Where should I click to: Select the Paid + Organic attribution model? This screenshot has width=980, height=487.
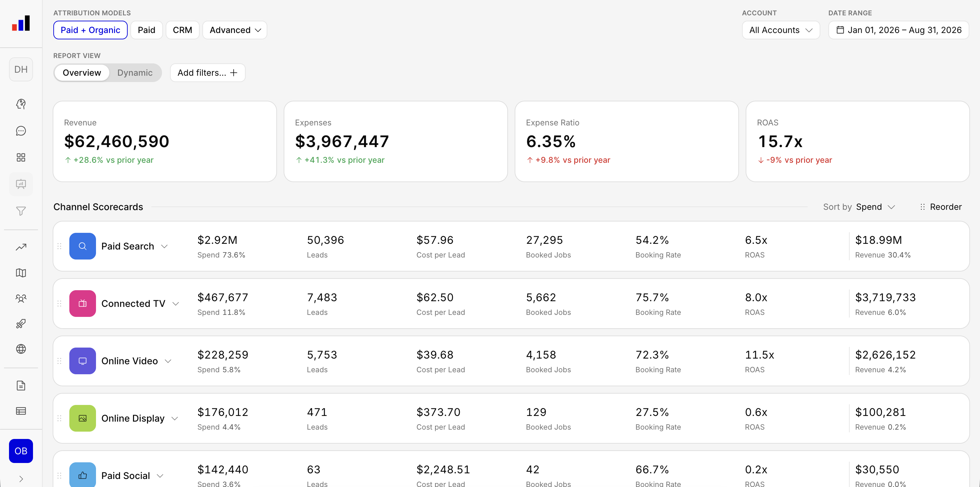pos(90,30)
